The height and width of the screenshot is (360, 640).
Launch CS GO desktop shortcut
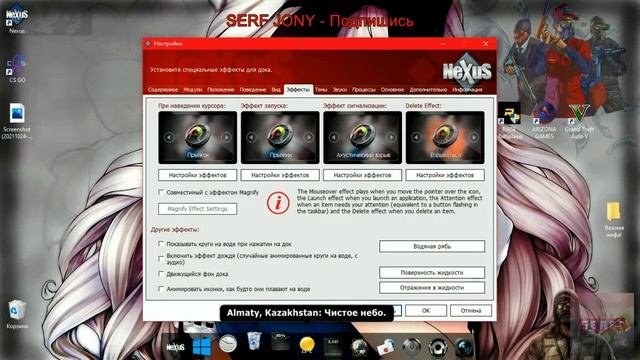click(17, 69)
